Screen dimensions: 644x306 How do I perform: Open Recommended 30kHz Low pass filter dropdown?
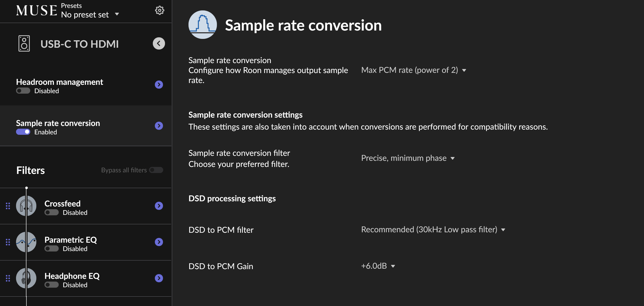coord(433,230)
